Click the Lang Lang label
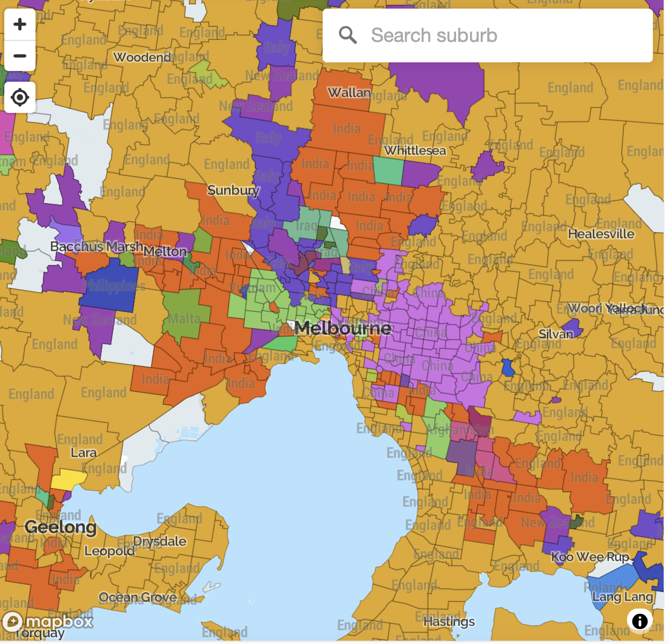The image size is (669, 644). click(x=623, y=597)
